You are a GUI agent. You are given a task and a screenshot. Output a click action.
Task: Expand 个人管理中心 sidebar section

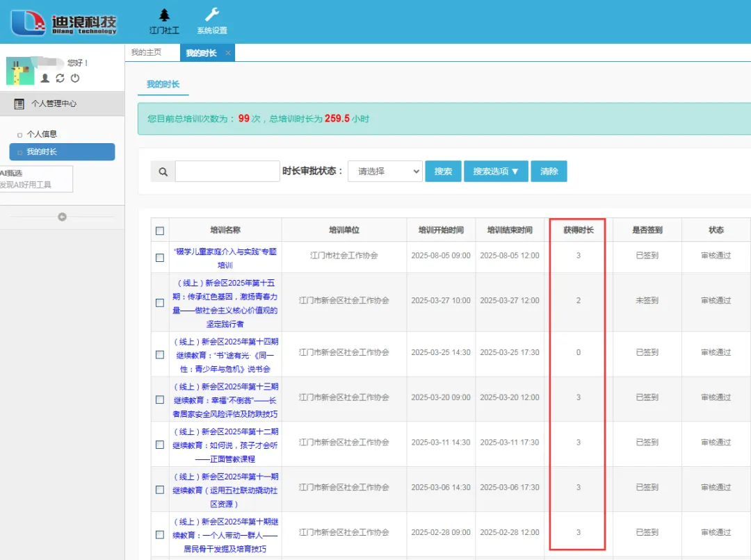click(54, 104)
